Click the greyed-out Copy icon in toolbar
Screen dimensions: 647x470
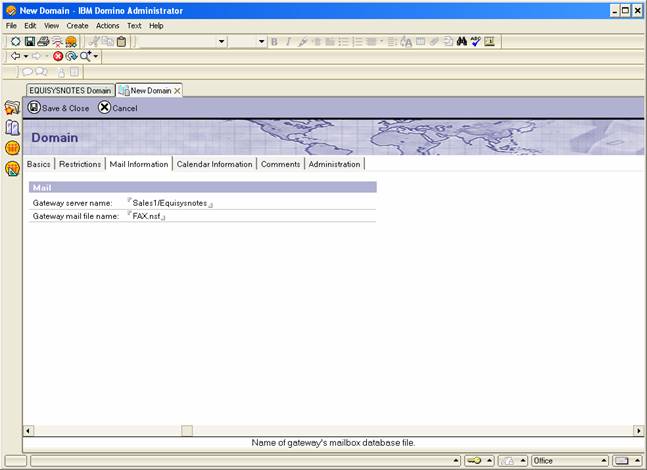(108, 42)
